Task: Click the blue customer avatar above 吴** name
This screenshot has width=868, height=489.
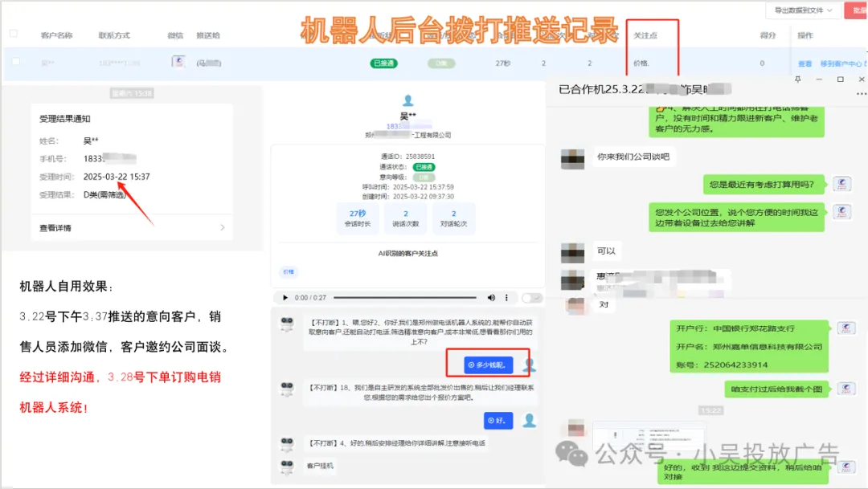Action: 408,100
